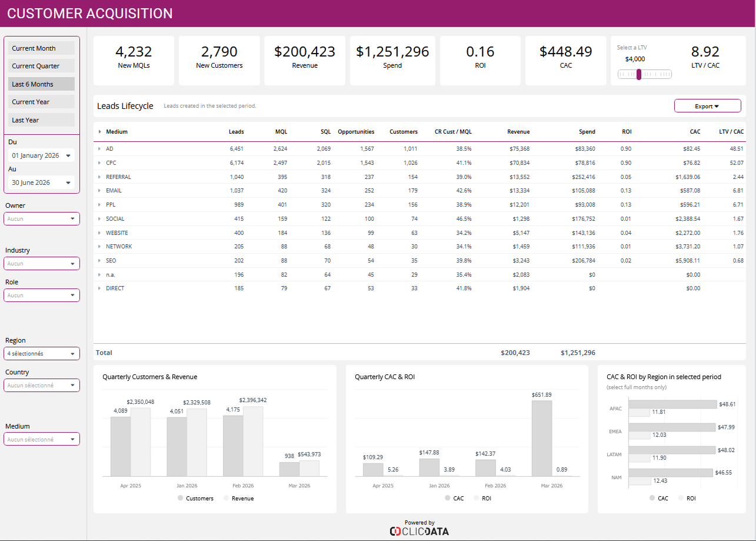The image size is (756, 541).
Task: Click the $1,639.06 CAC cell for REFERRAL
Action: click(688, 177)
